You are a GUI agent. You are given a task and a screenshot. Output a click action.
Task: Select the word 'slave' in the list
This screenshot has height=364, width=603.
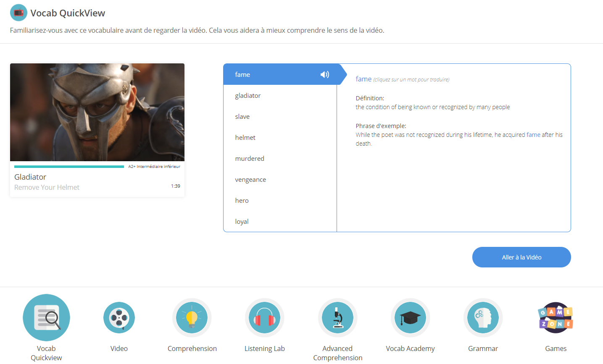tap(280, 116)
